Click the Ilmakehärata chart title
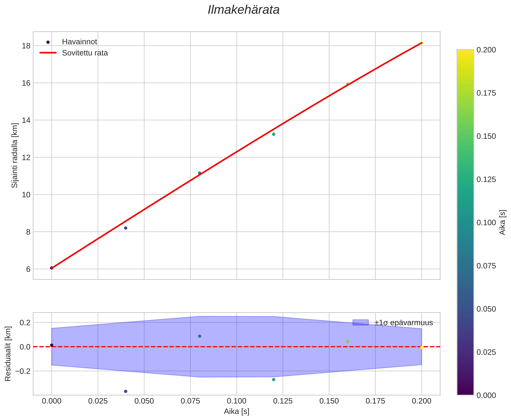 coord(243,10)
